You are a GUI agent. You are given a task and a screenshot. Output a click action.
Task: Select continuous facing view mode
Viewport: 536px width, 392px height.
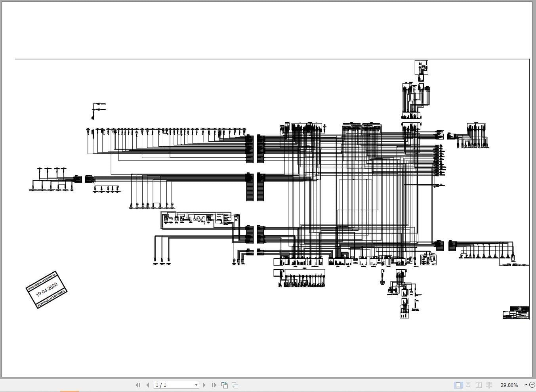pos(489,385)
